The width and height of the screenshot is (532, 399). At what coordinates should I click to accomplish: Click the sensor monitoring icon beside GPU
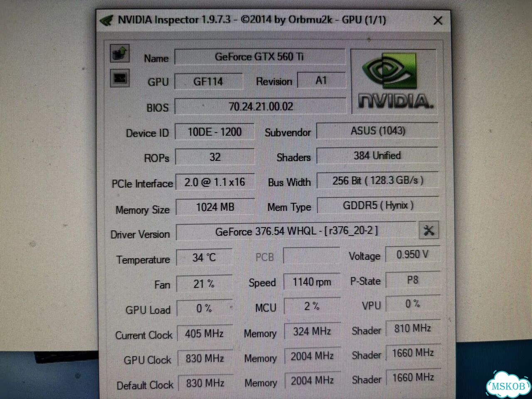pos(120,78)
